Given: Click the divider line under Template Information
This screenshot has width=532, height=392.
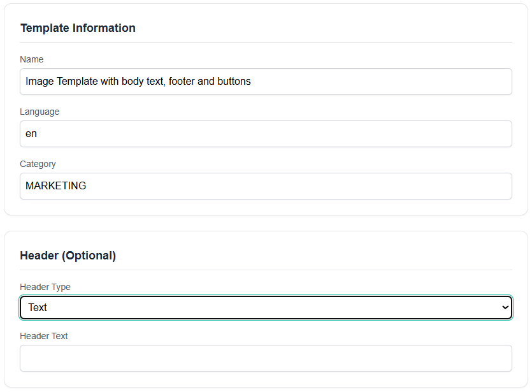Looking at the screenshot, I should [266, 43].
